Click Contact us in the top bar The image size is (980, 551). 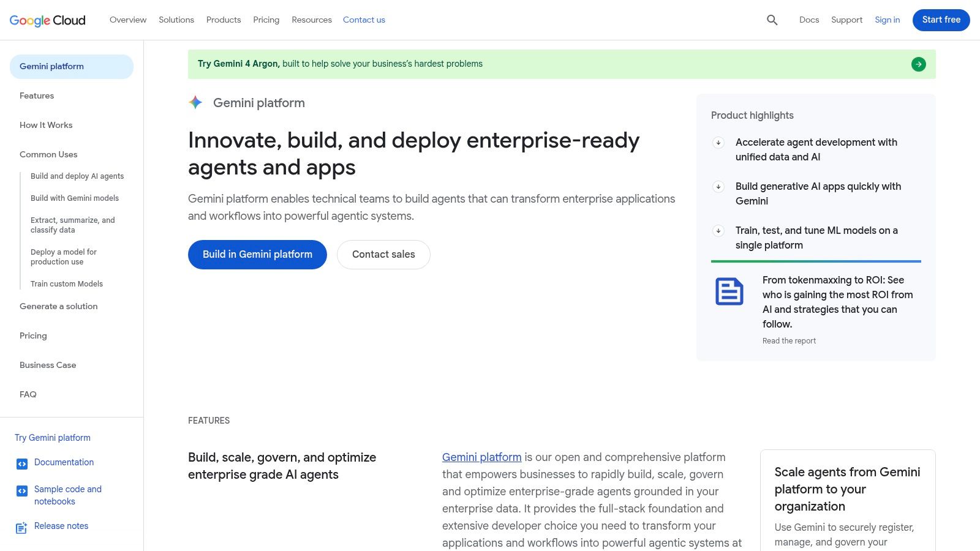click(x=364, y=20)
